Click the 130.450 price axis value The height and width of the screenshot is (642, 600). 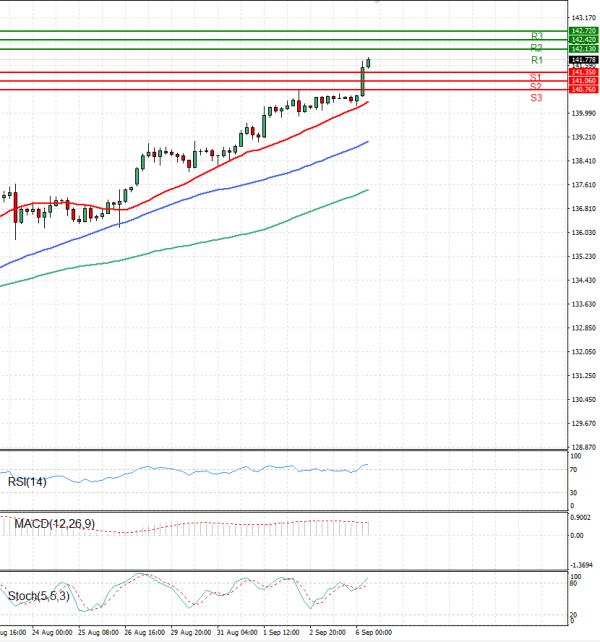(x=584, y=400)
